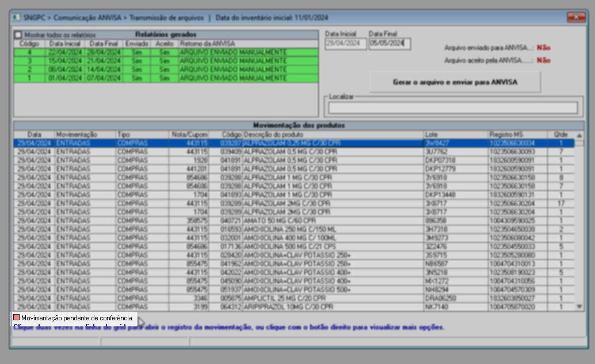Screen dimensions: 595x364
Task: Click product code cell '016593'
Action: (x=226, y=229)
